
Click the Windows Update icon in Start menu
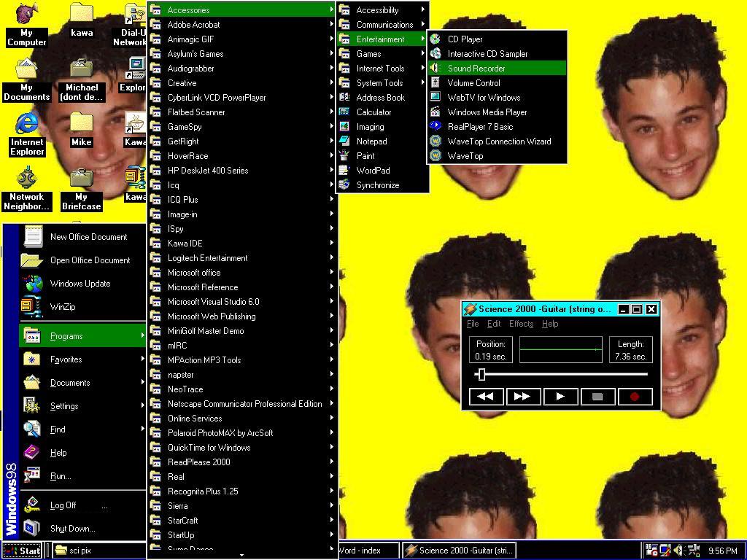tap(80, 284)
